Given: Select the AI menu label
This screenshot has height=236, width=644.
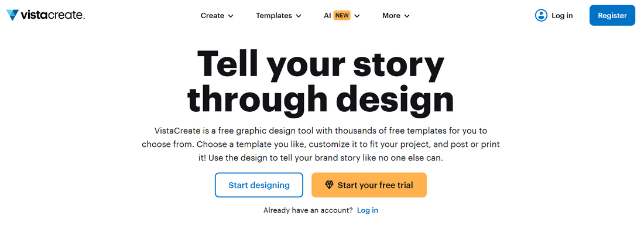Looking at the screenshot, I should 327,16.
